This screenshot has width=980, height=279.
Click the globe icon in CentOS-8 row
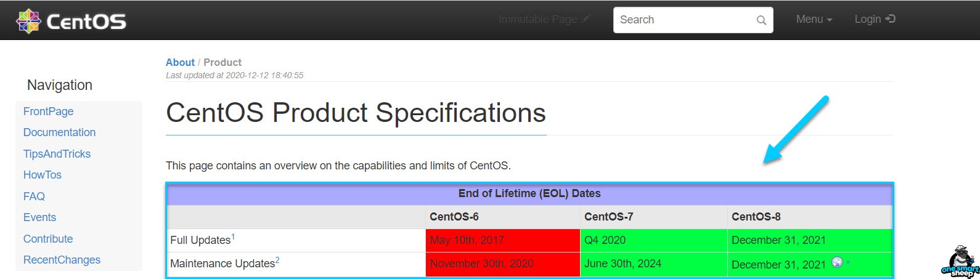click(837, 262)
